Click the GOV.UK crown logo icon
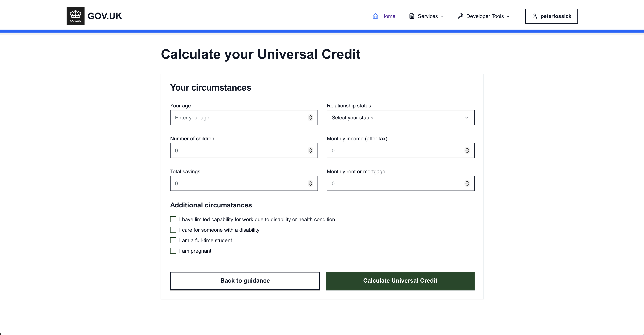This screenshot has height=335, width=644. (x=75, y=16)
